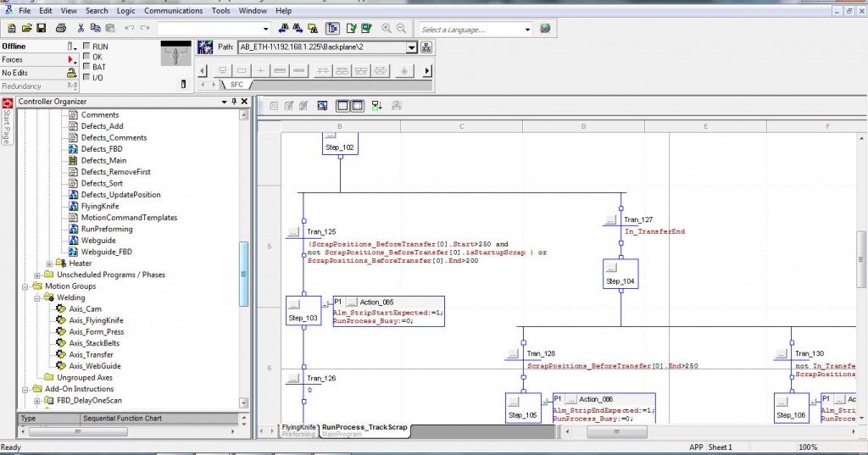Click the Print icon in the toolbar
The width and height of the screenshot is (868, 455).
coord(60,28)
